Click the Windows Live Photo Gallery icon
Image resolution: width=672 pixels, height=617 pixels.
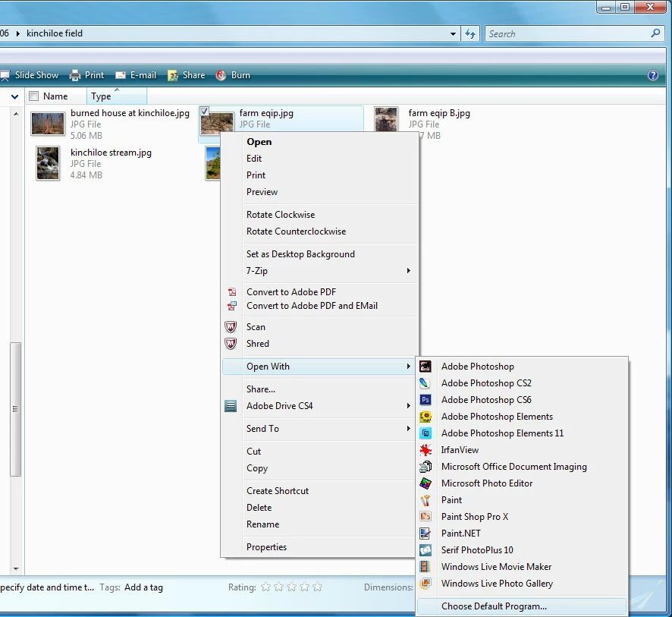pos(425,584)
